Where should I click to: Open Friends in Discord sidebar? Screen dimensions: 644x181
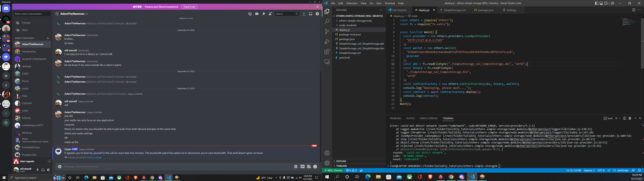32,23
